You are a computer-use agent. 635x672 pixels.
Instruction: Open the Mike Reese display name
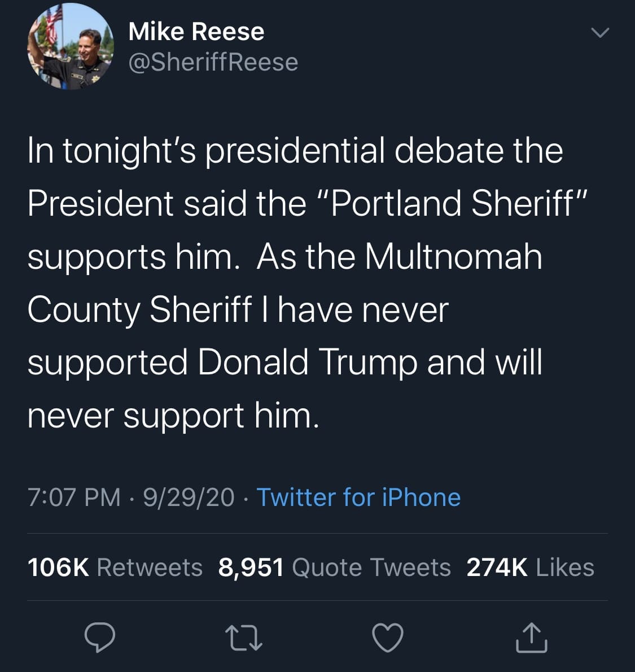point(196,32)
